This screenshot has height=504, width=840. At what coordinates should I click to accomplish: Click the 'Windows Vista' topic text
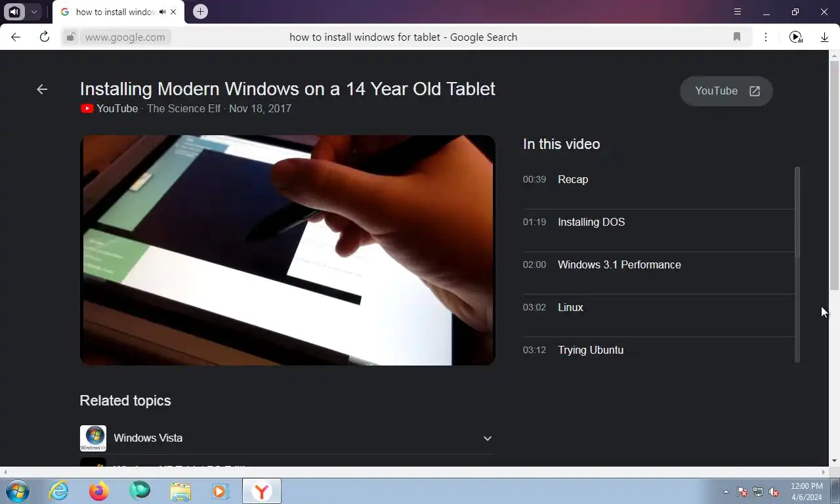coord(148,438)
